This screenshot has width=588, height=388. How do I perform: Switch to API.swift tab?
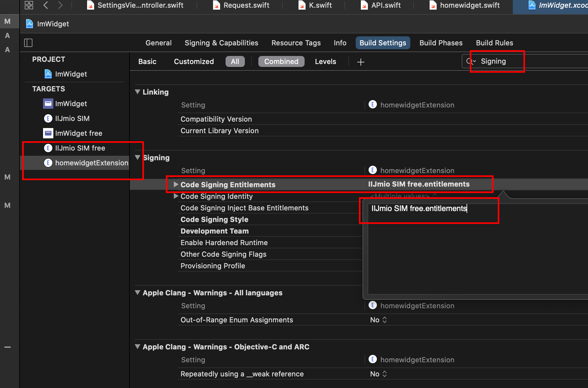click(x=381, y=5)
